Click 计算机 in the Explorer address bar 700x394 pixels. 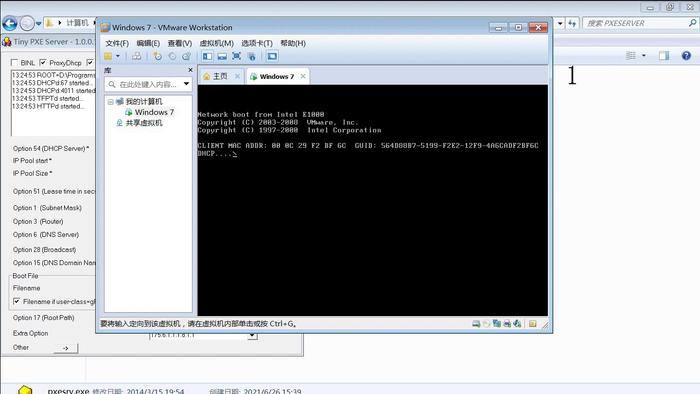[77, 23]
